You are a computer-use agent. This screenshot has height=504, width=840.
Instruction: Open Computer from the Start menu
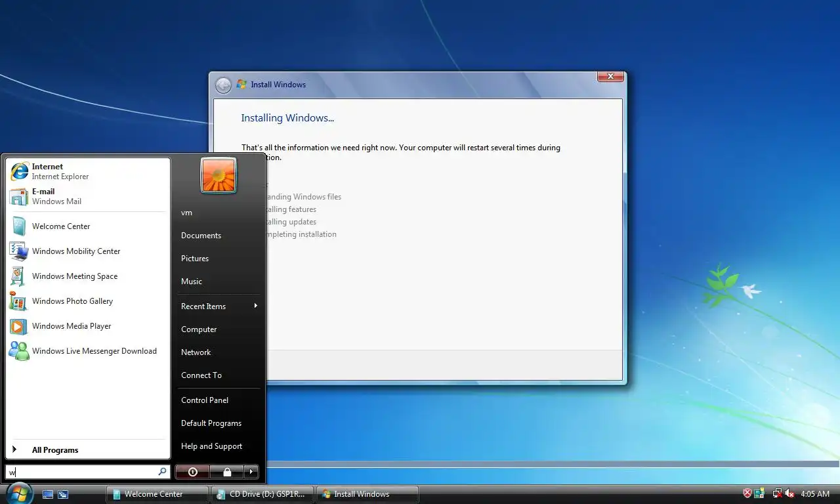[x=218, y=329]
